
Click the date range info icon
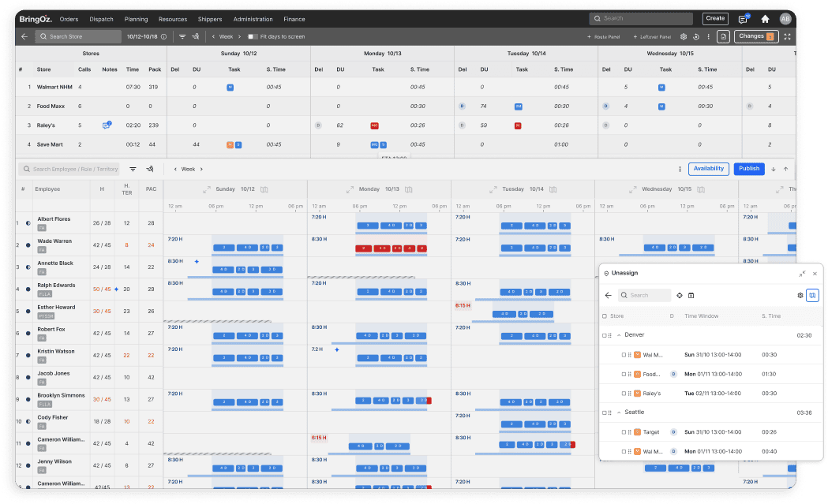click(163, 37)
